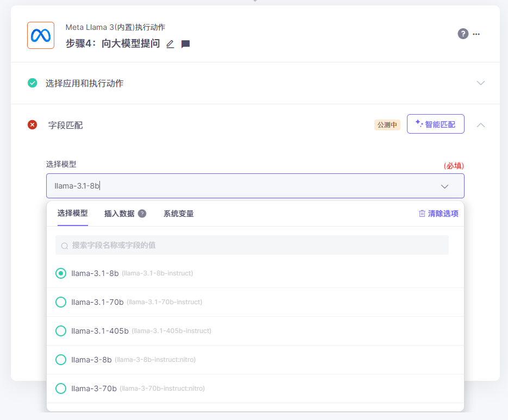Select the llama-3.1-70b radio option
This screenshot has width=508, height=420.
click(61, 302)
